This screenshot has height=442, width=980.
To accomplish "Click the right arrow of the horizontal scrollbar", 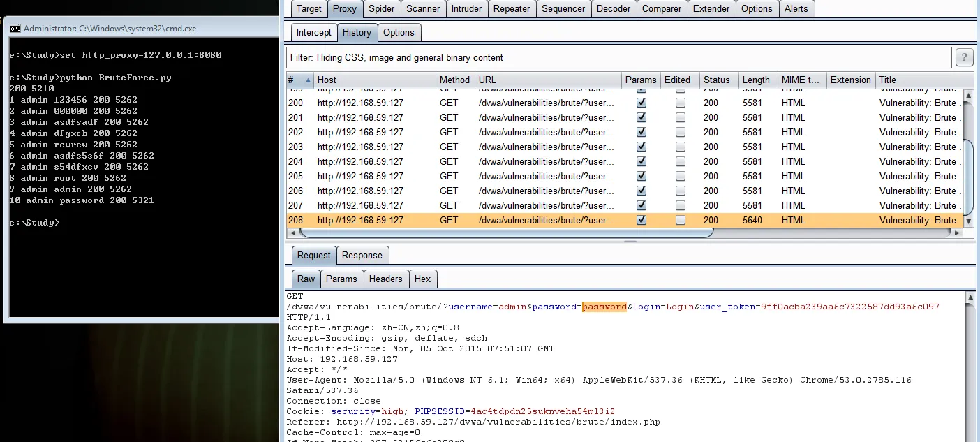I will pyautogui.click(x=957, y=232).
